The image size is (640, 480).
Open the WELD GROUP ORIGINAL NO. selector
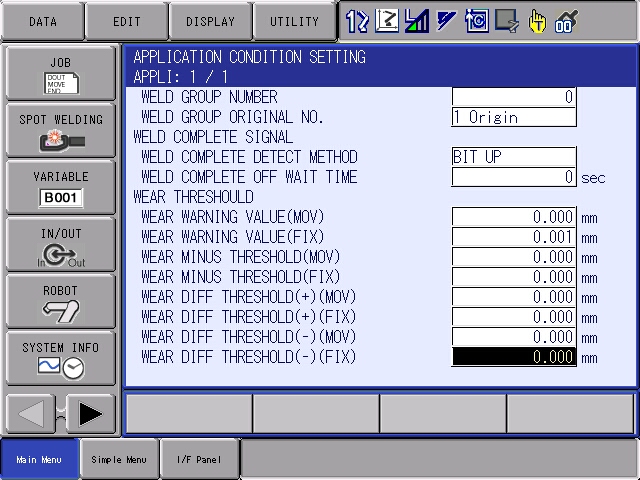[x=514, y=117]
